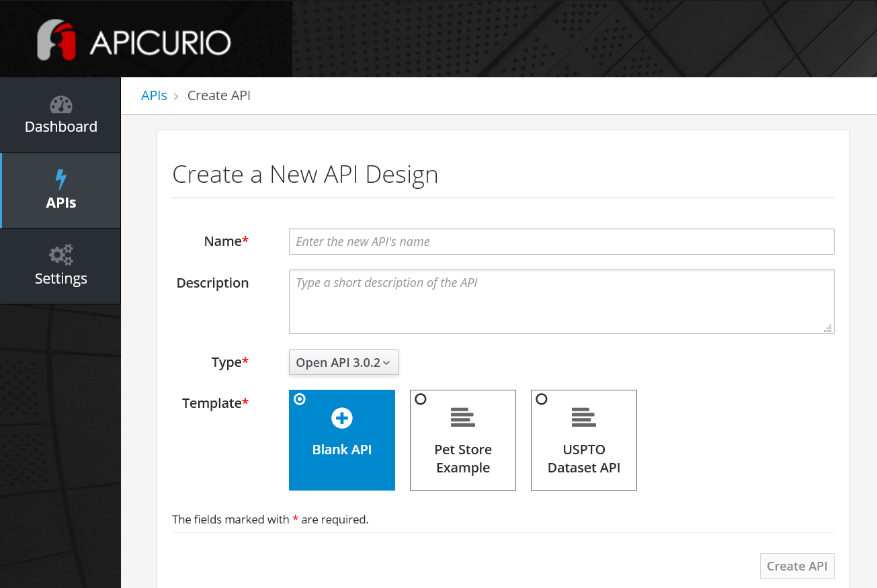Image resolution: width=877 pixels, height=588 pixels.
Task: Click the resize grip on Description field
Action: 827,329
